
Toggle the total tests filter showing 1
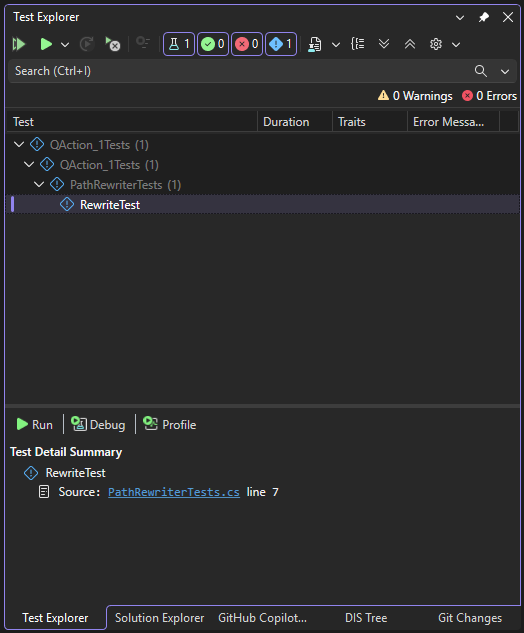(x=179, y=44)
